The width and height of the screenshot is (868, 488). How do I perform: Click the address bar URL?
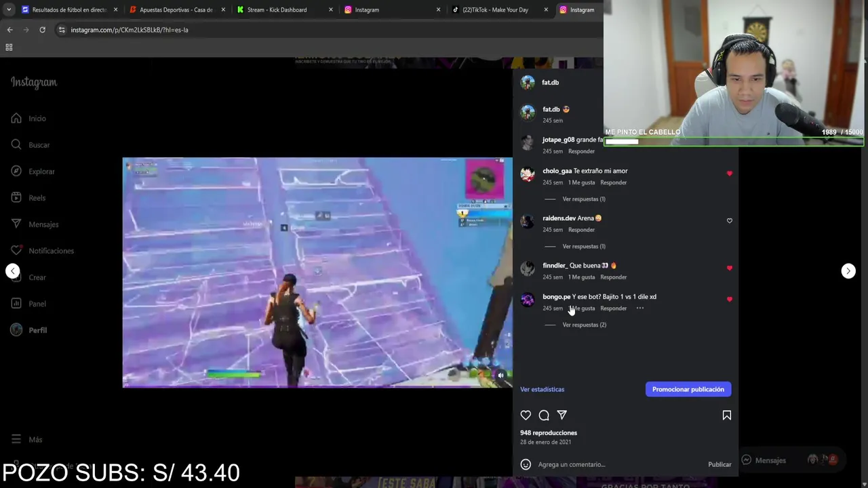click(x=130, y=30)
